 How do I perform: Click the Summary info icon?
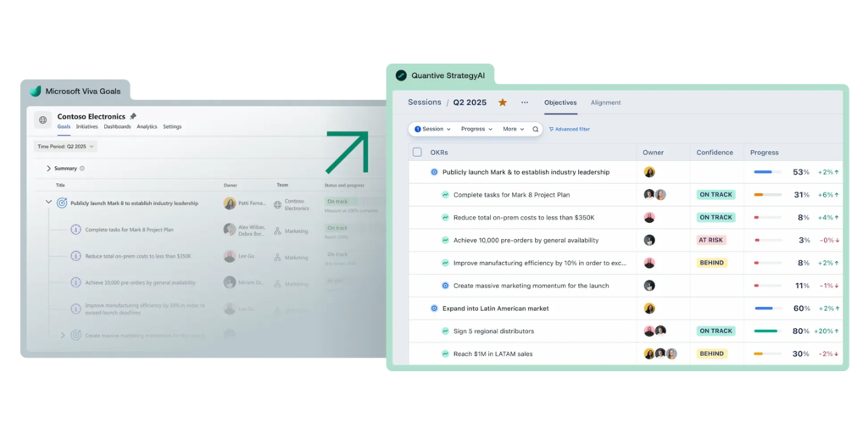point(82,169)
